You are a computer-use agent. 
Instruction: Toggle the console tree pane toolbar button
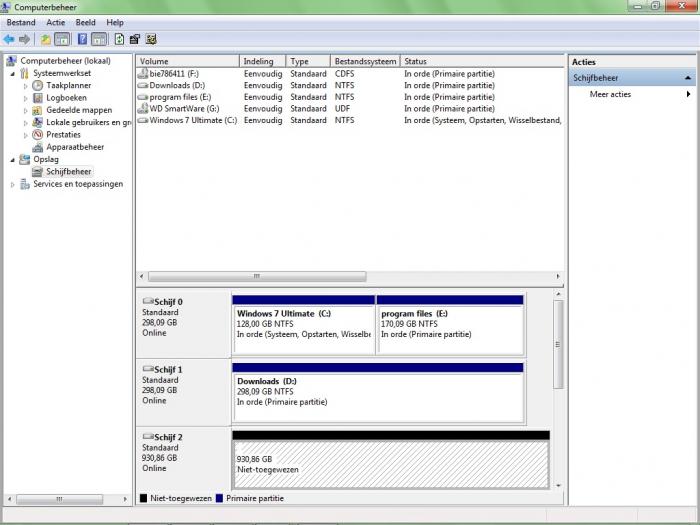pos(62,39)
